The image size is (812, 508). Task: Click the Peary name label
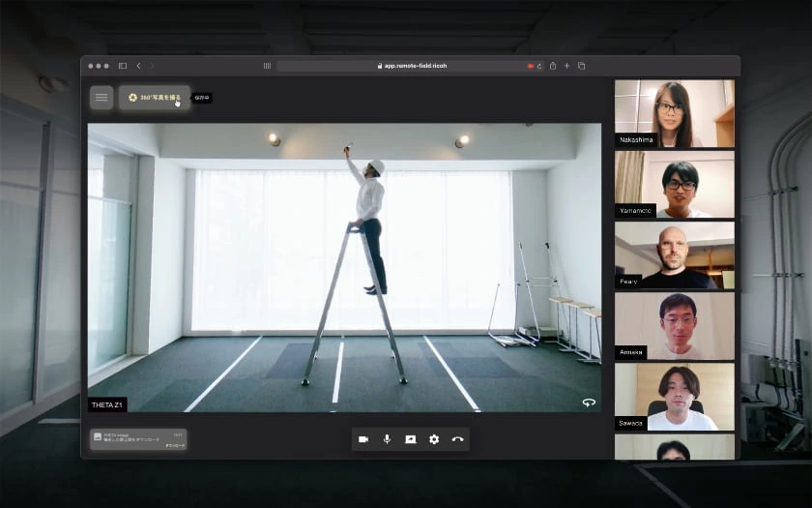tap(628, 282)
